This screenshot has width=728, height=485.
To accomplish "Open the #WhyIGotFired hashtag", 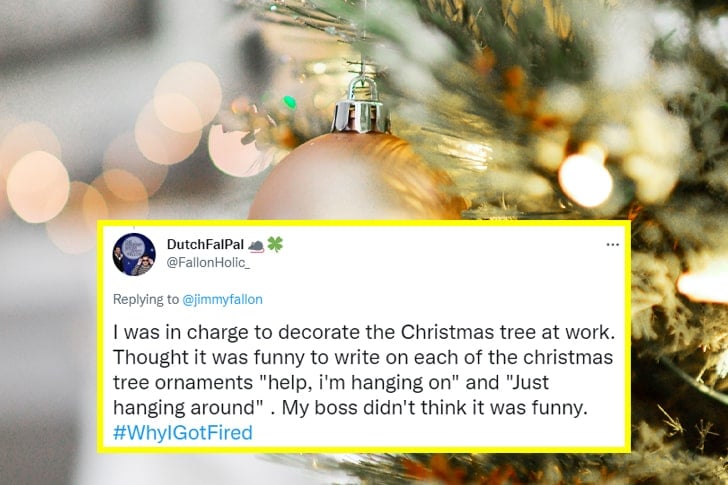I will [183, 432].
